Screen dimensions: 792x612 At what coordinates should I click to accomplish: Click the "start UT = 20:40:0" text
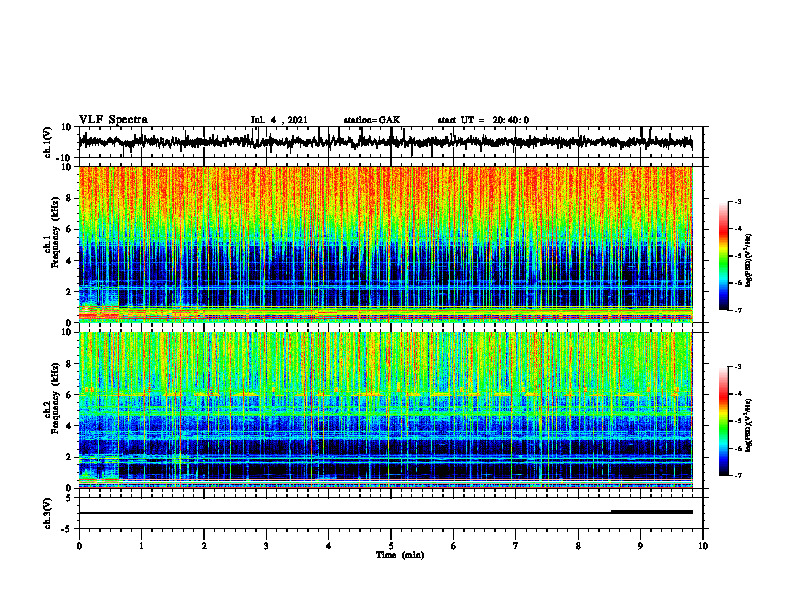483,120
